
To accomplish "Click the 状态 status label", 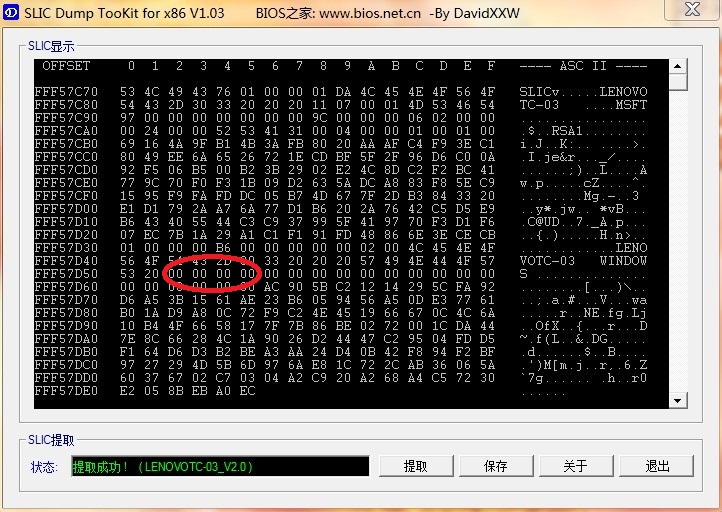I will click(x=44, y=467).
